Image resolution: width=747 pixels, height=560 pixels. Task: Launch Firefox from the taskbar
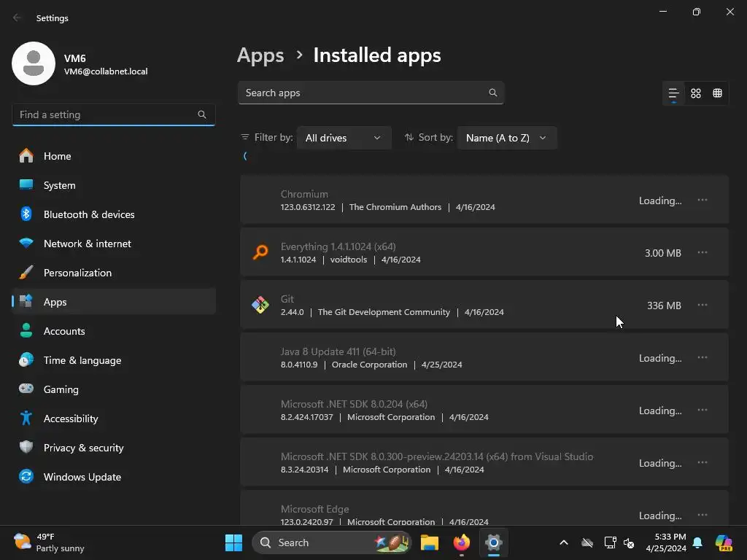tap(461, 542)
